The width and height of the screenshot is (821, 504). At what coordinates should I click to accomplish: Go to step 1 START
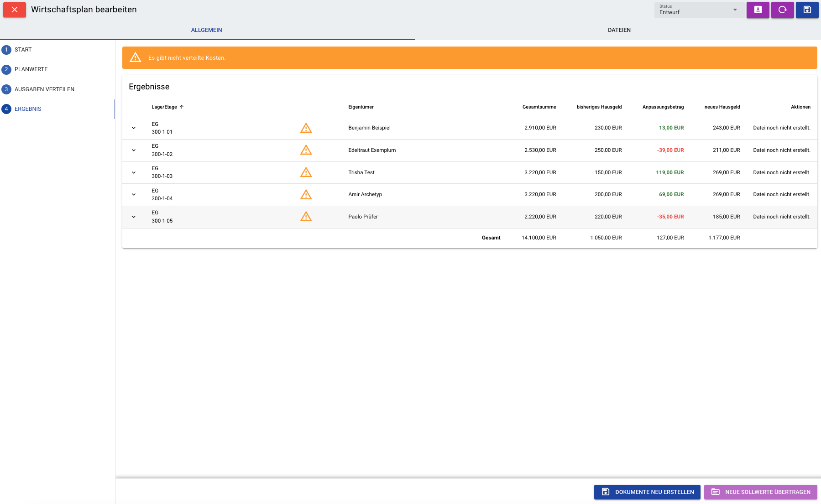coord(17,50)
